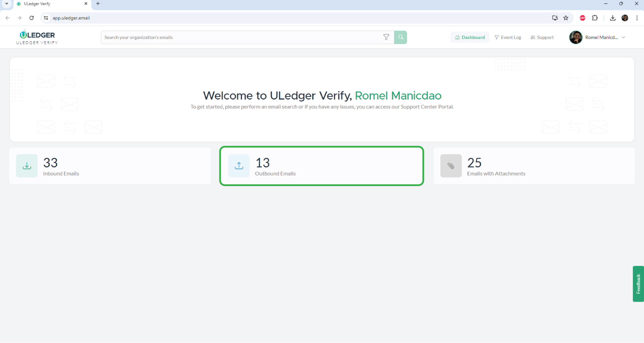
Task: Click the Outbound Emails upload icon
Action: 239,166
